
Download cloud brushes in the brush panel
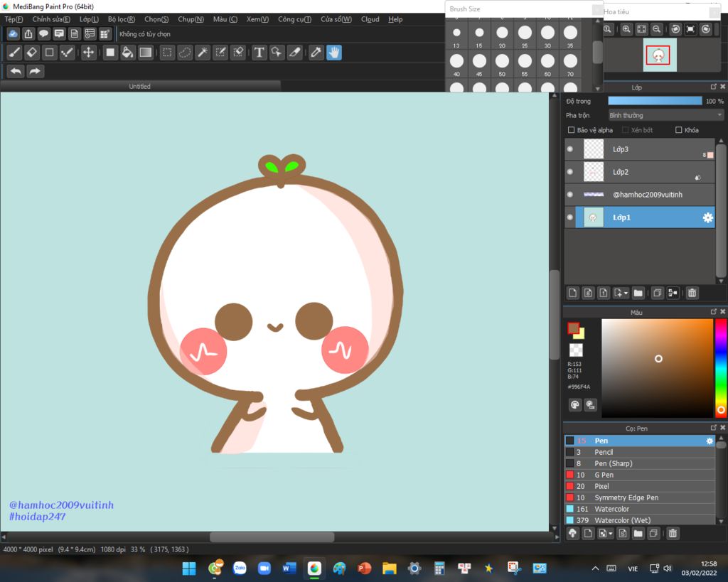click(572, 534)
